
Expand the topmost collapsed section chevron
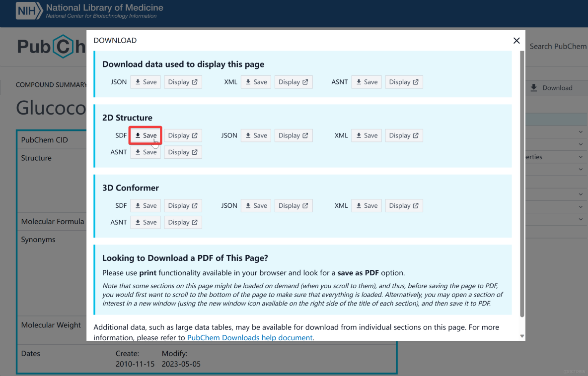580,131
